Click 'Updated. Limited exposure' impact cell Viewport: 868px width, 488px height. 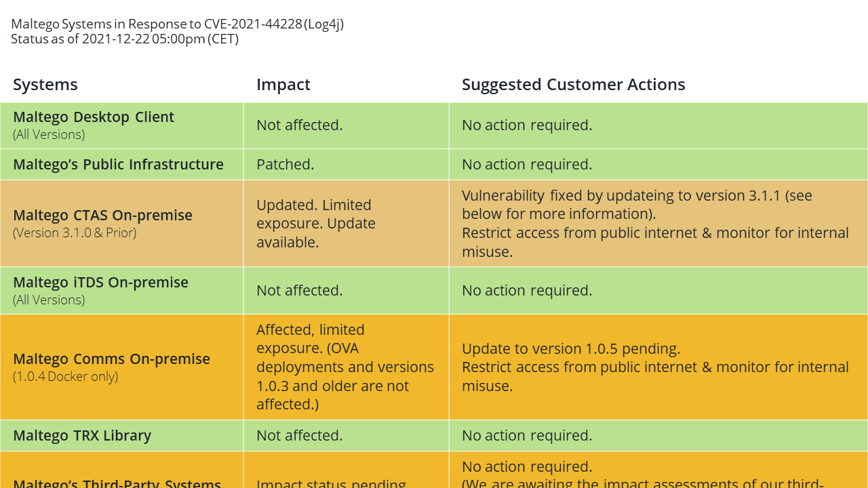click(x=347, y=223)
